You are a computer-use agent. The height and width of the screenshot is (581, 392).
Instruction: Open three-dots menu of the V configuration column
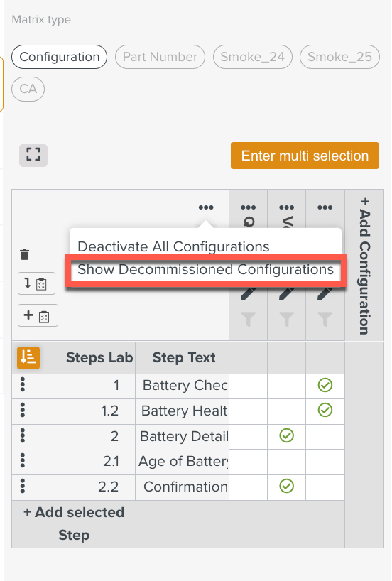coord(286,207)
